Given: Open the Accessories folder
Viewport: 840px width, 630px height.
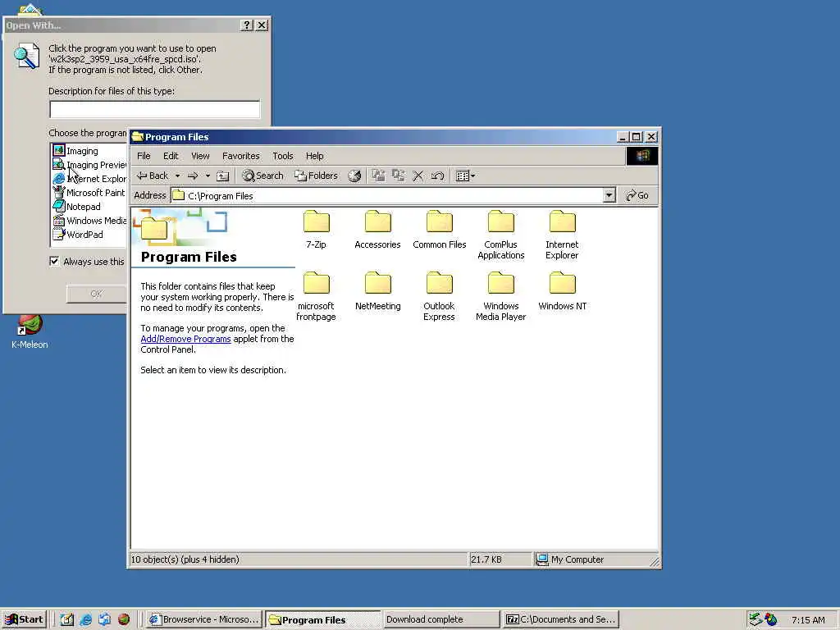Looking at the screenshot, I should [377, 231].
